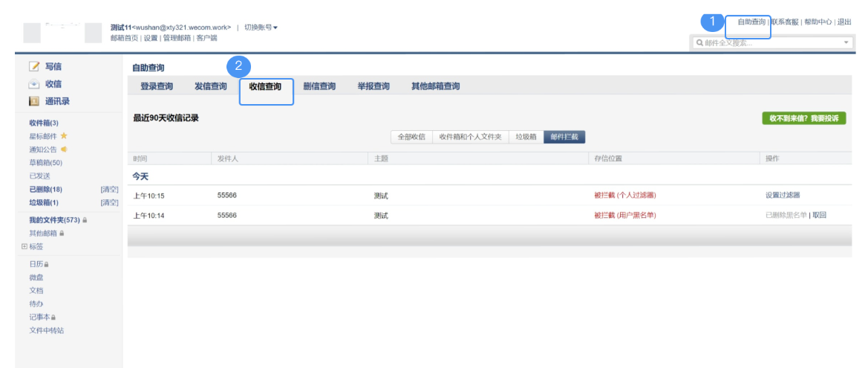The image size is (868, 368).
Task: Click the green 收不到来信？我要投诉 button
Action: (x=803, y=118)
